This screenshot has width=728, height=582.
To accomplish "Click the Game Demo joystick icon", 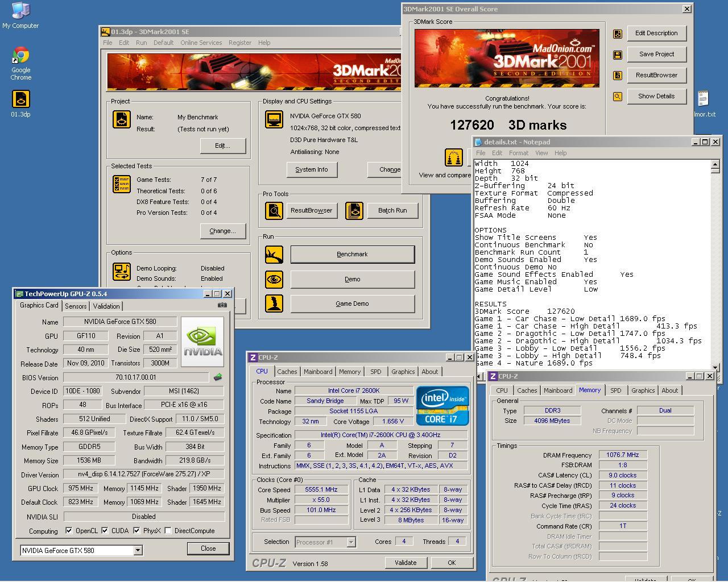I will click(274, 303).
